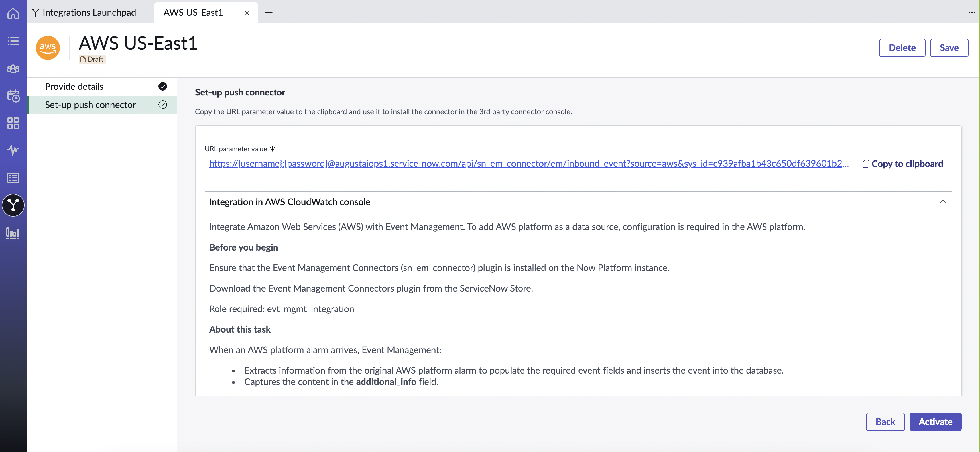
Task: Close the AWS US-East1 tab
Action: tap(247, 13)
